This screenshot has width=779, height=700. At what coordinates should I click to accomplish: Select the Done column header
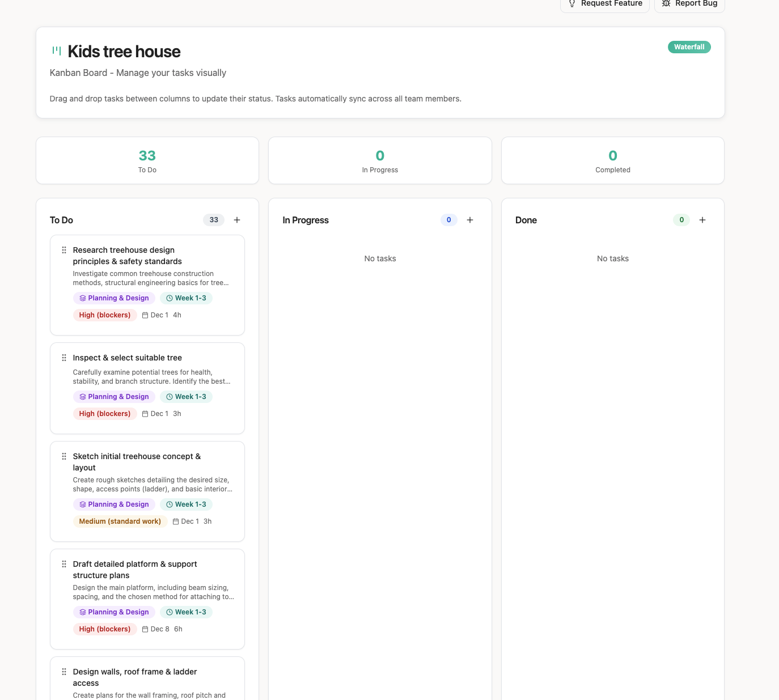tap(526, 220)
